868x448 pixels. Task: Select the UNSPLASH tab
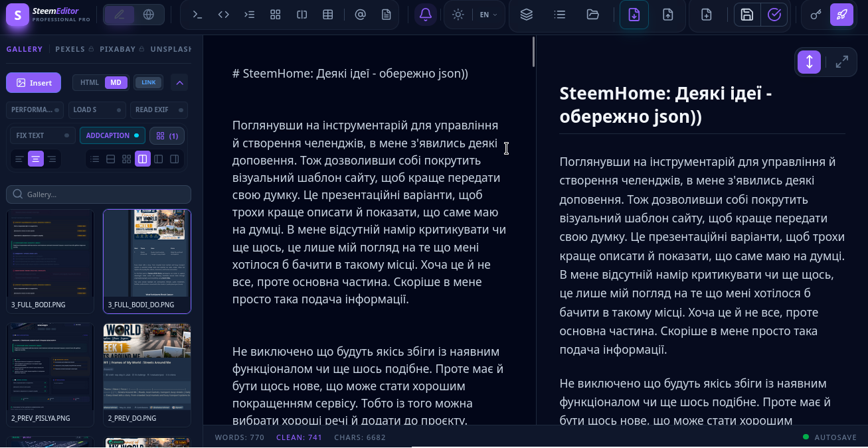pyautogui.click(x=171, y=49)
